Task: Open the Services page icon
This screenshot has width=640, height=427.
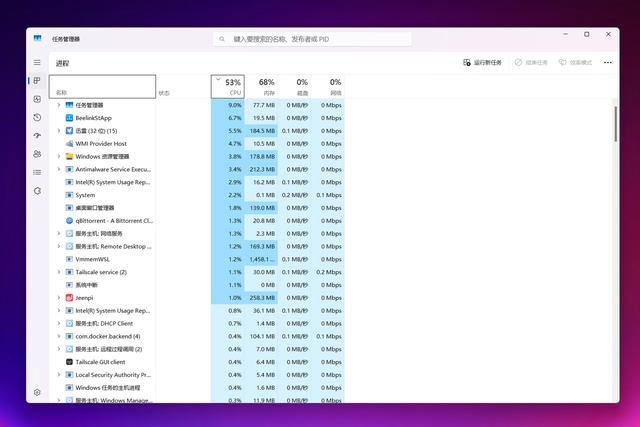Action: 37,191
